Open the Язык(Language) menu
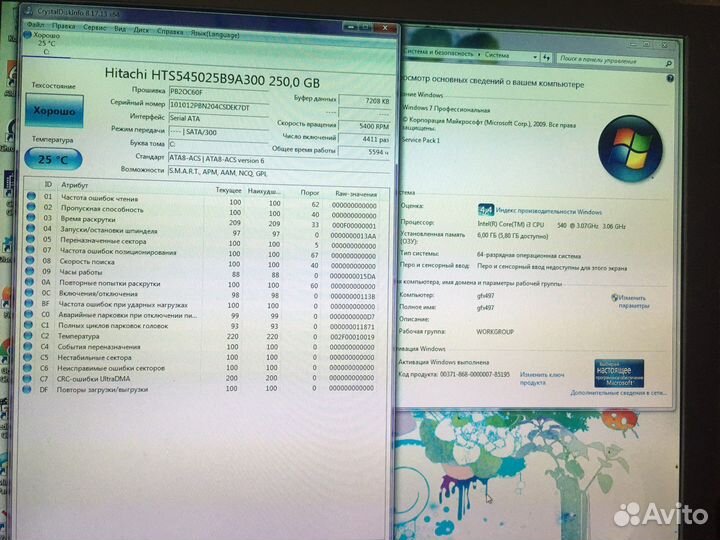The image size is (720, 540). pos(215,34)
